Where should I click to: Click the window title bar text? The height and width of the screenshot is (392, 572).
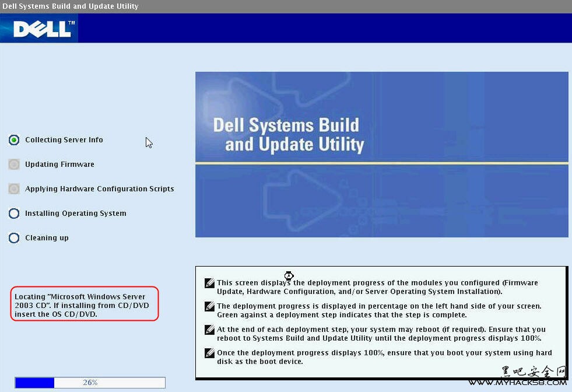pos(70,6)
